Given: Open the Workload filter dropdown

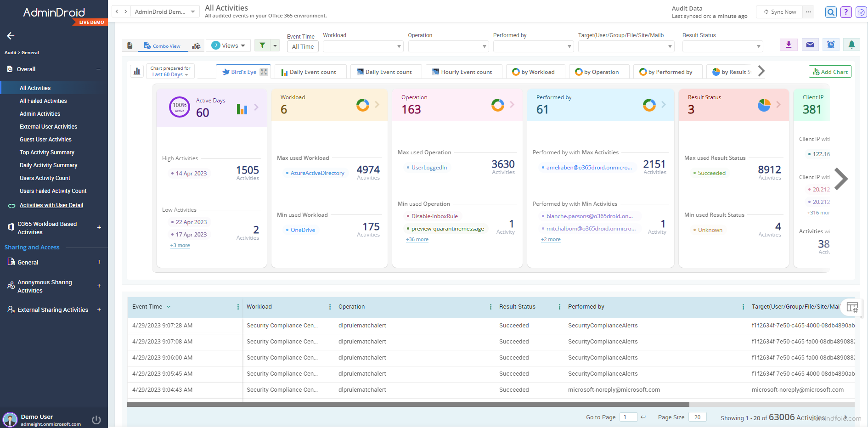Looking at the screenshot, I should point(363,46).
